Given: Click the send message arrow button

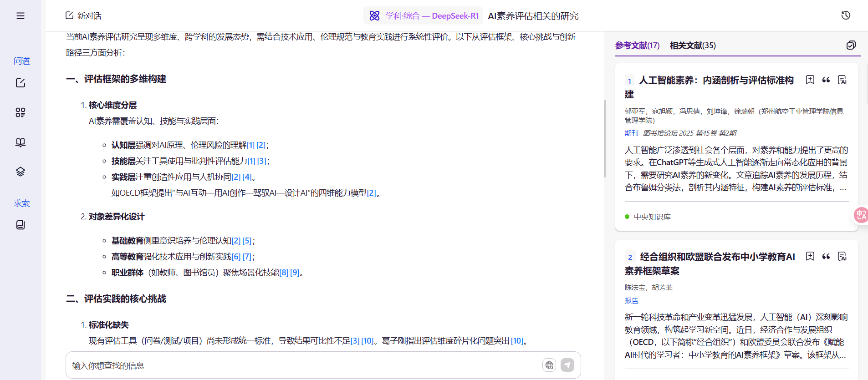Looking at the screenshot, I should tap(567, 365).
